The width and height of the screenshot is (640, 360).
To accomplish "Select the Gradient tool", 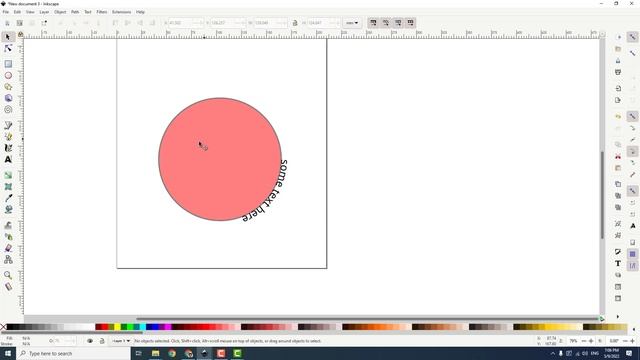I will click(8, 175).
